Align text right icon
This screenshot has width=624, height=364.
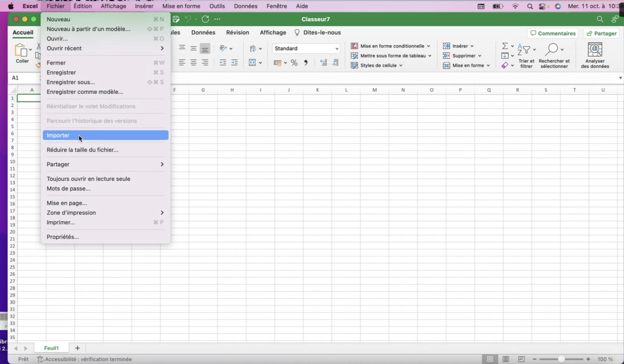(205, 63)
